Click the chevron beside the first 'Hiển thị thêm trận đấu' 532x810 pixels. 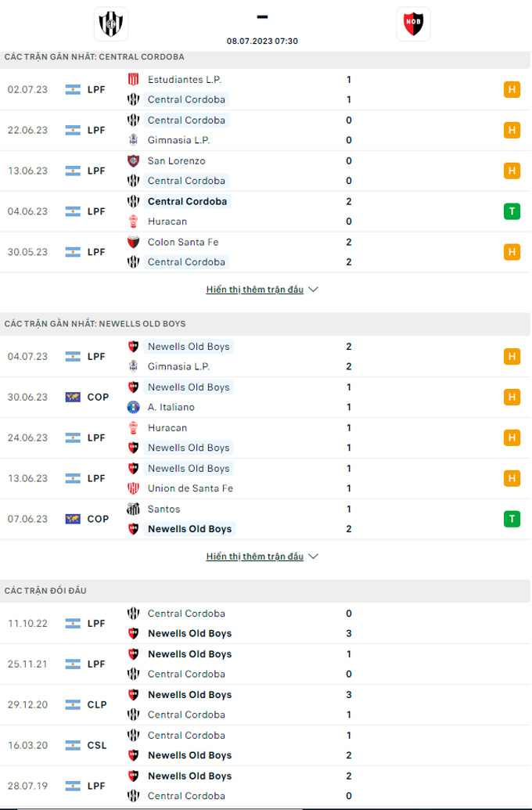[313, 290]
